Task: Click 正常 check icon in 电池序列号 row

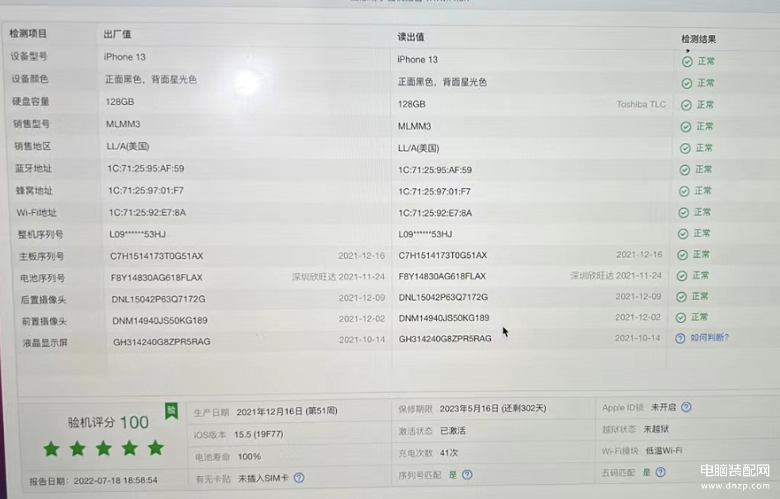Action: pyautogui.click(x=682, y=276)
